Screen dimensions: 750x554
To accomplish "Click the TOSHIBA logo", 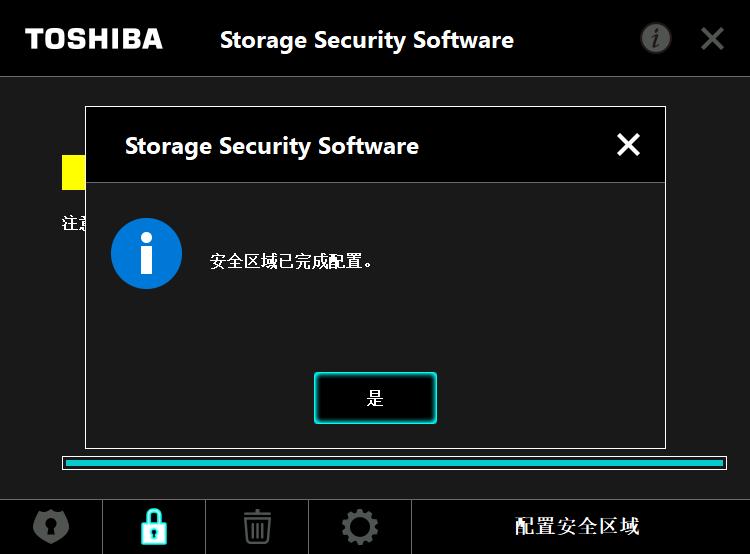I will [93, 39].
